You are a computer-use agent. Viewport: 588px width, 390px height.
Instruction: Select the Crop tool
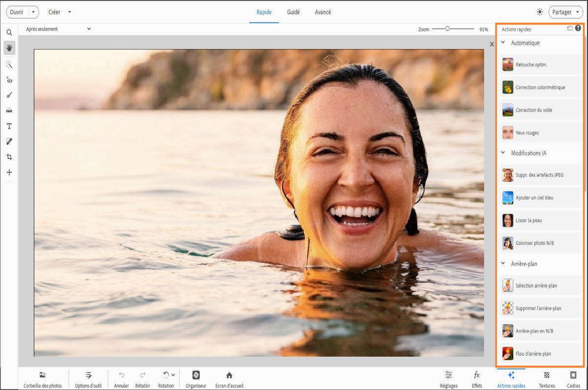click(x=9, y=157)
